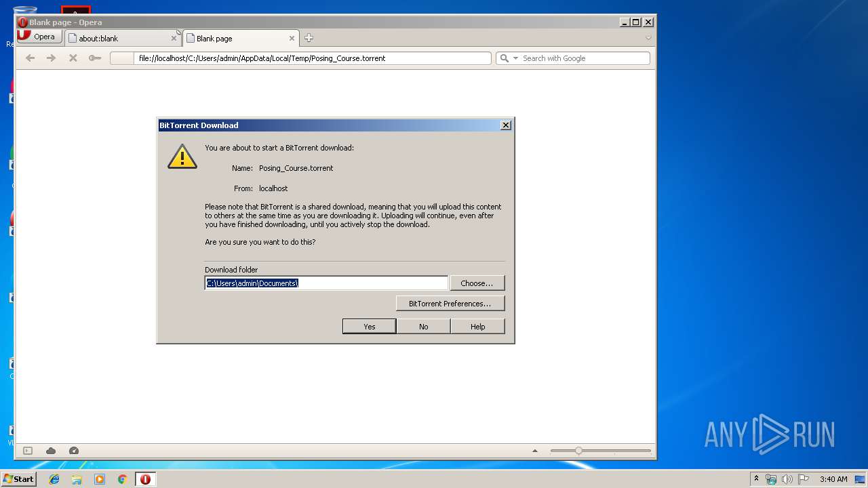This screenshot has height=488, width=868.
Task: Click the magnifier search icon
Action: [504, 58]
